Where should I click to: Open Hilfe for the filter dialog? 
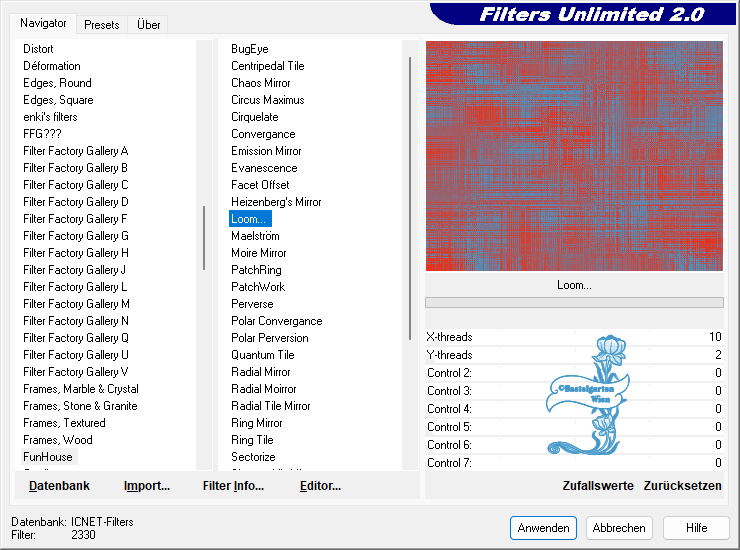coord(696,528)
